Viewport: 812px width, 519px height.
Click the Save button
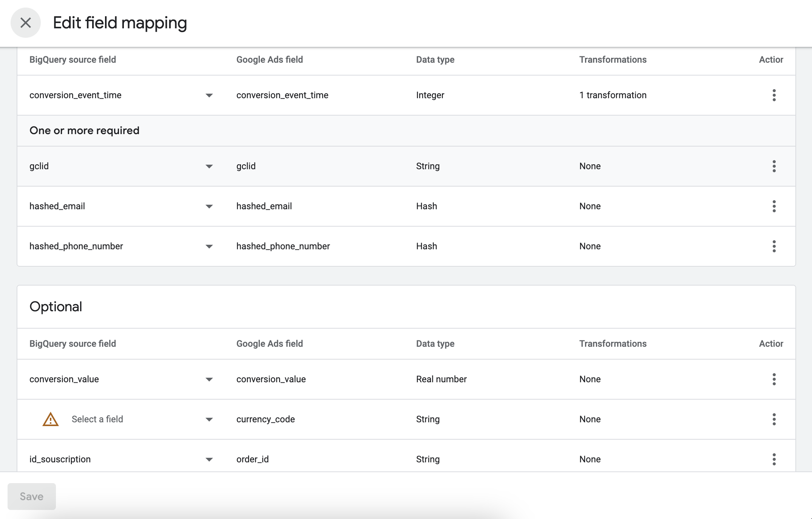tap(32, 496)
